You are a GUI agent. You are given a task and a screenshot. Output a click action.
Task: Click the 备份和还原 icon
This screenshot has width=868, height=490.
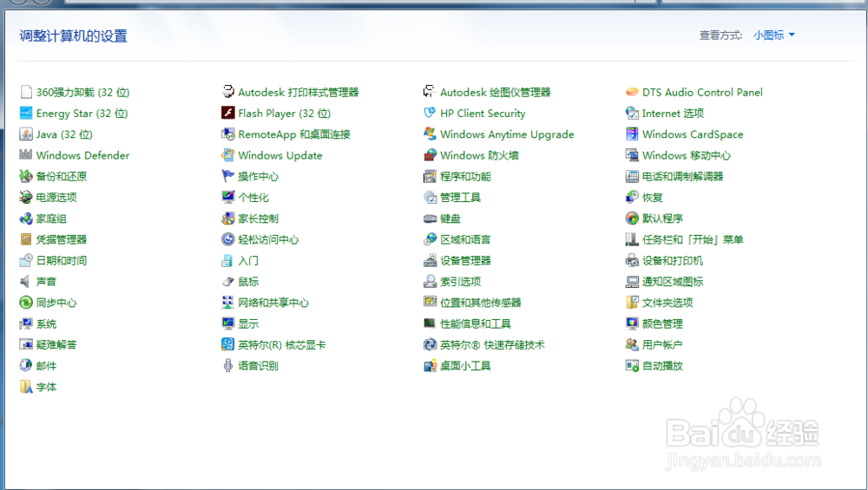[x=25, y=176]
